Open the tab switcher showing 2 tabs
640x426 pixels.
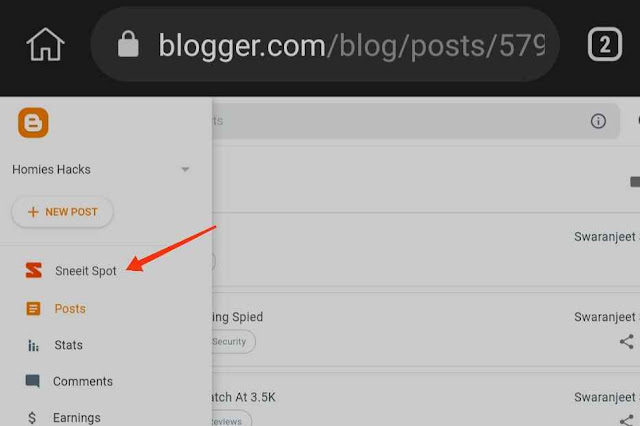click(604, 44)
